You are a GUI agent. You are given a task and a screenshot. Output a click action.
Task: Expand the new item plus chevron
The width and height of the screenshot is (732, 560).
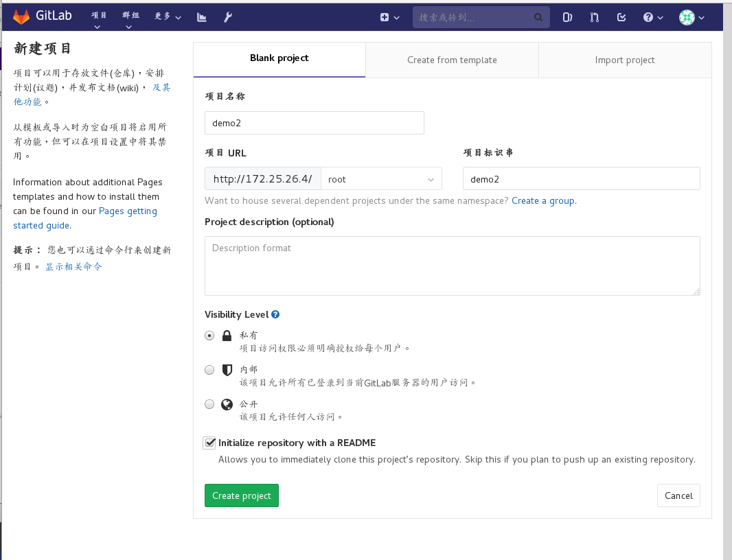click(x=397, y=18)
